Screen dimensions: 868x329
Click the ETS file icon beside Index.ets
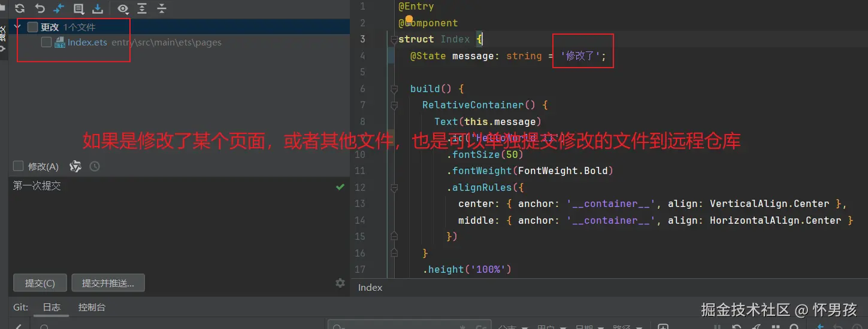60,42
